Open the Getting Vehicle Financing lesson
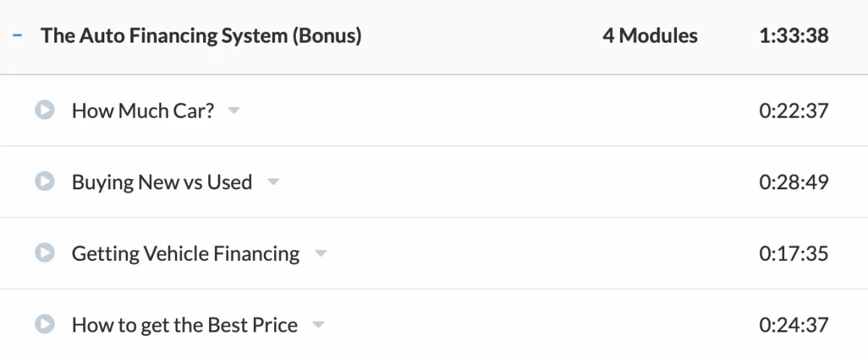868x357 pixels. pos(186,253)
